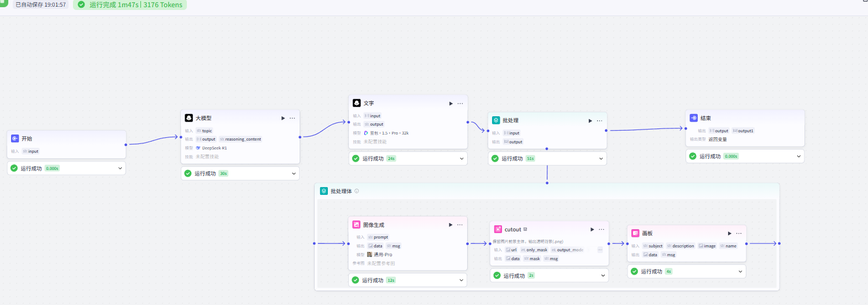Run the 画板 node using play icon
Viewport: 868px width, 305px height.
coord(730,234)
